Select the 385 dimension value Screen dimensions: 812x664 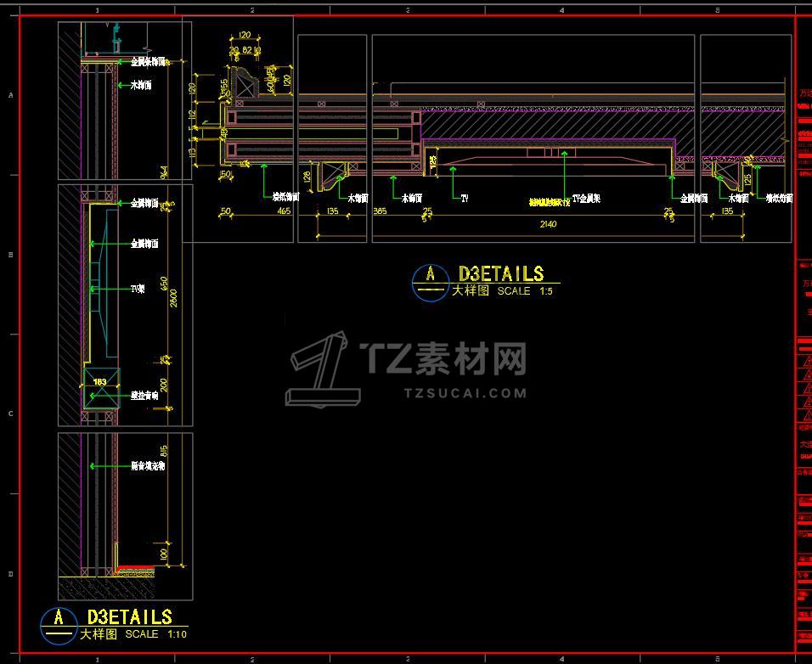click(x=381, y=211)
